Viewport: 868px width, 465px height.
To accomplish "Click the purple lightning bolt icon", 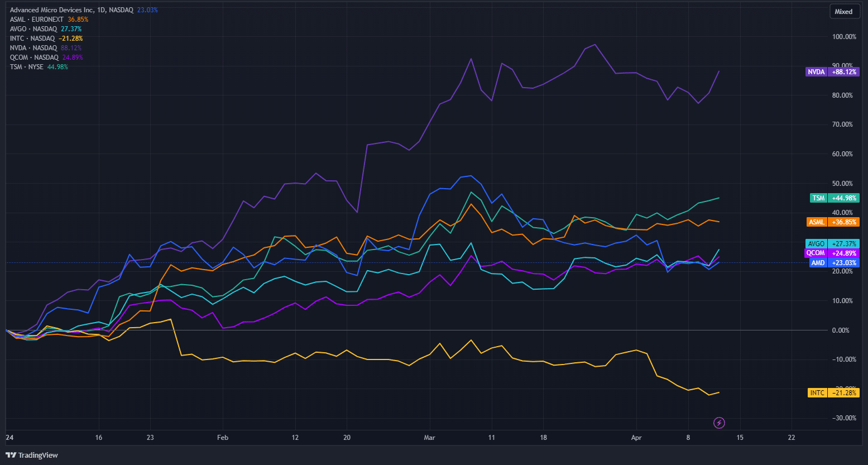I will (720, 423).
